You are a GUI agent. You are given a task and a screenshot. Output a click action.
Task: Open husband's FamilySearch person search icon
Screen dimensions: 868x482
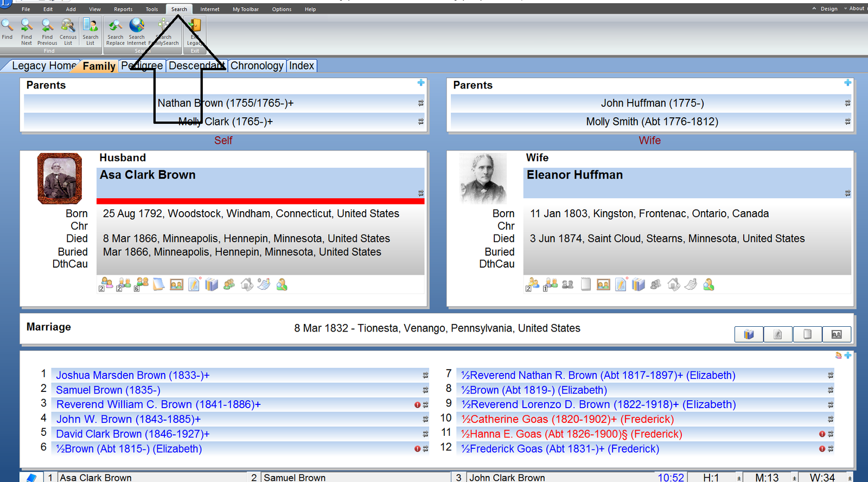[282, 284]
